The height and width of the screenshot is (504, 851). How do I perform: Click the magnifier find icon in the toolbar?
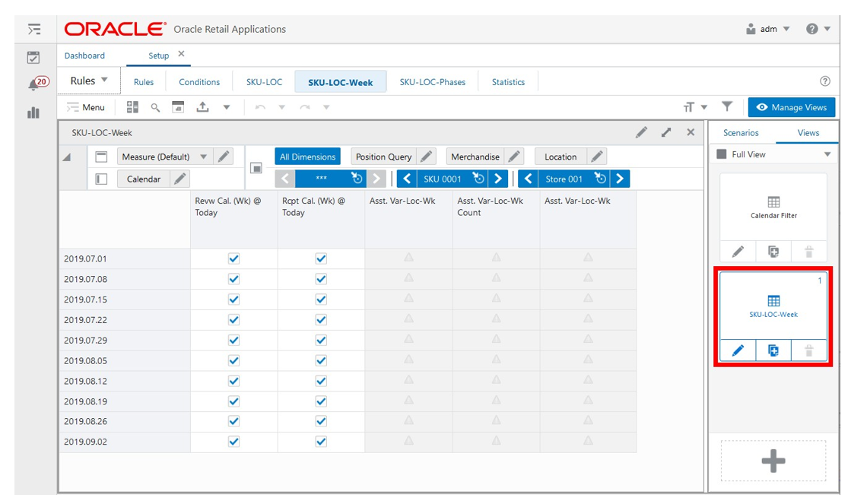(x=155, y=107)
